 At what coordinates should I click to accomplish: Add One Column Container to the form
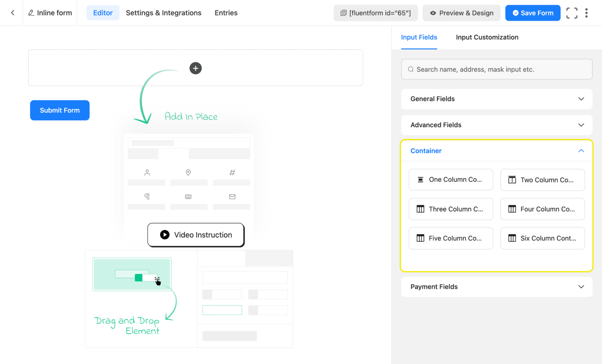click(x=451, y=179)
